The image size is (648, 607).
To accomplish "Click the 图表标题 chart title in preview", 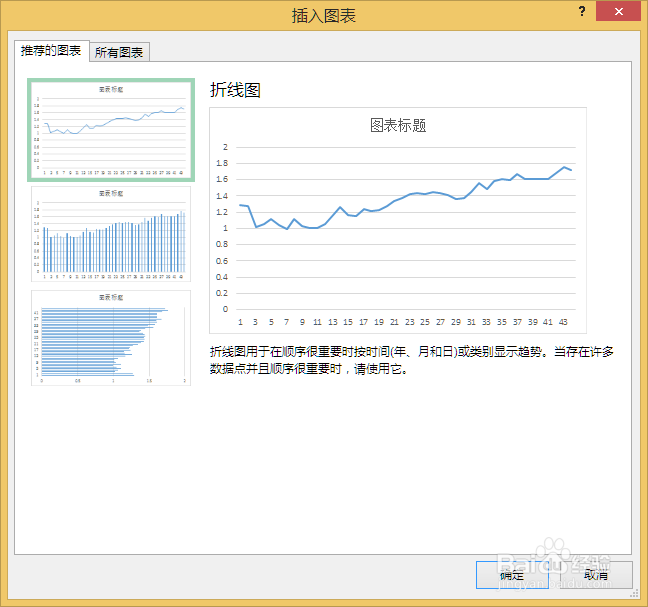I will (398, 125).
